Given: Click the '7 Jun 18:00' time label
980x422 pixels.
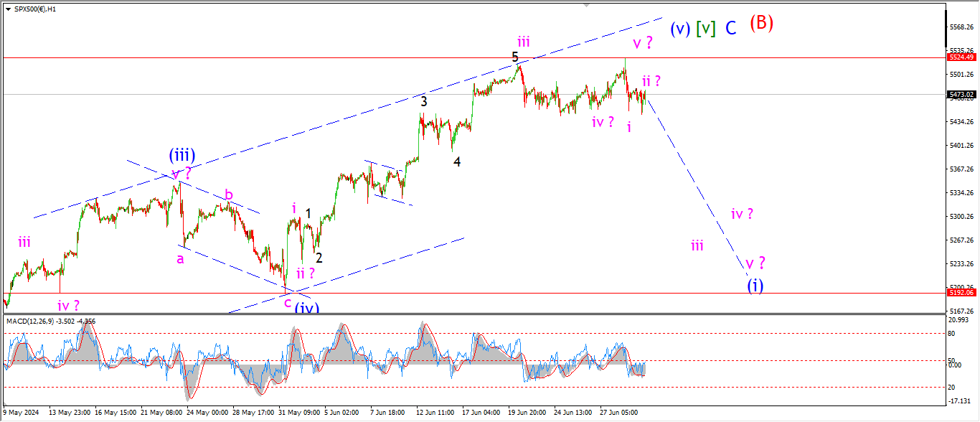Looking at the screenshot, I should [389, 413].
